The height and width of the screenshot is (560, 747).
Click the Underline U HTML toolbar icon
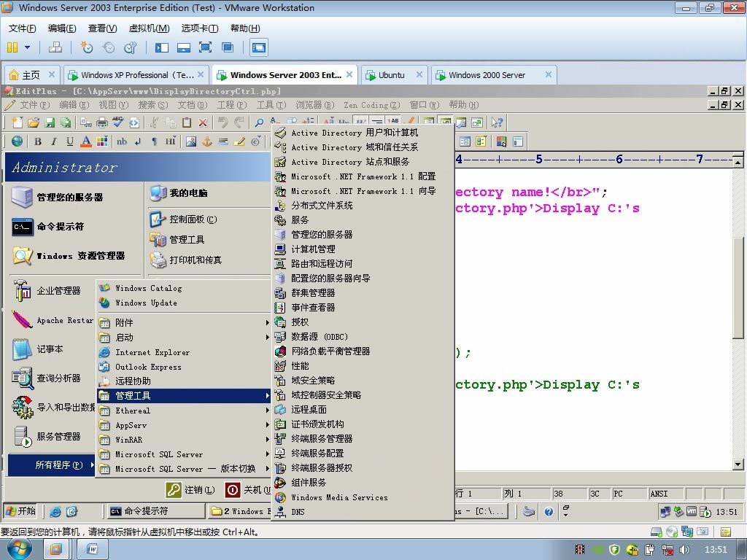point(70,141)
